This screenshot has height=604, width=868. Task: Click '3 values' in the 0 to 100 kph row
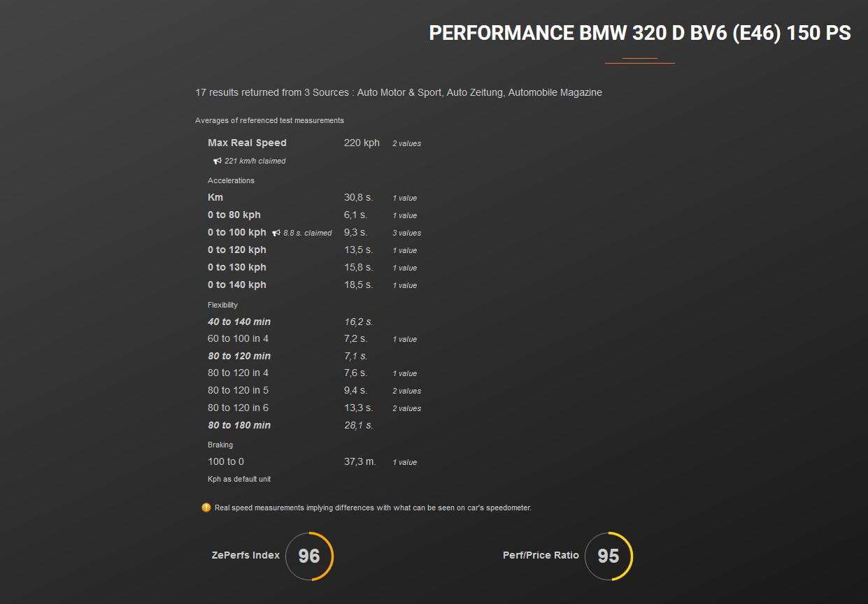[406, 233]
